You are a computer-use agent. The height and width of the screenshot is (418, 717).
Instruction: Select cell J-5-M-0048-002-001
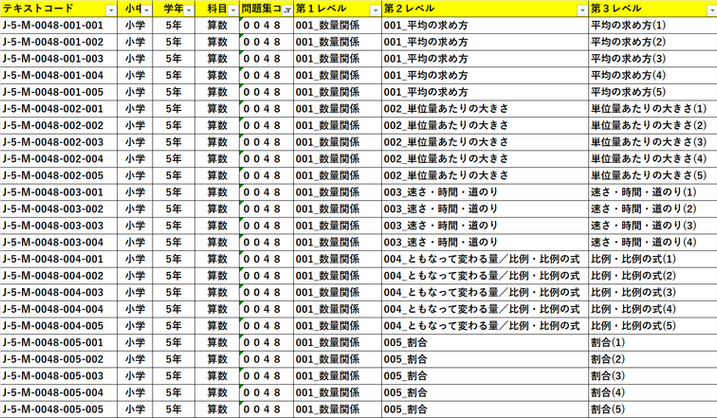[x=59, y=109]
